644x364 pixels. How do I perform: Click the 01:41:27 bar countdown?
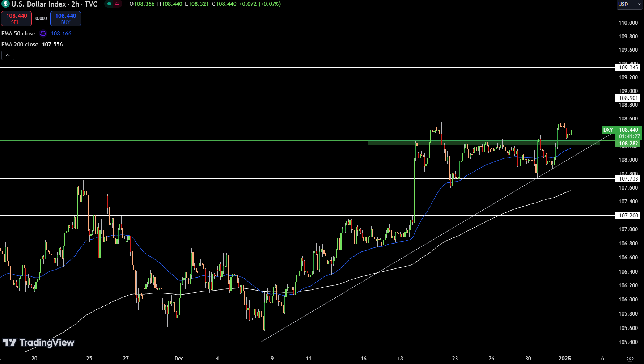point(629,136)
